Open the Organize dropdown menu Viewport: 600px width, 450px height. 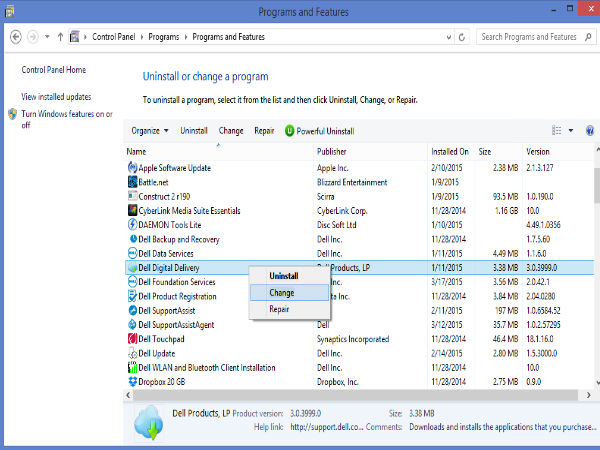click(150, 131)
